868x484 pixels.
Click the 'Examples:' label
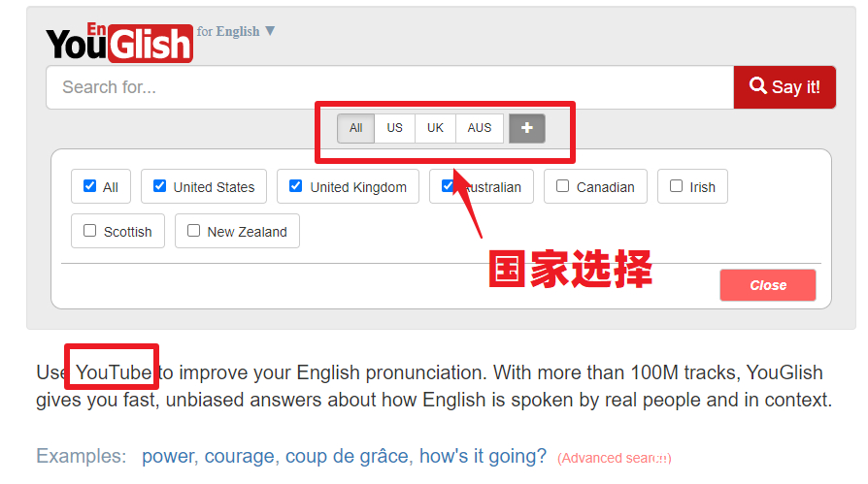point(82,456)
